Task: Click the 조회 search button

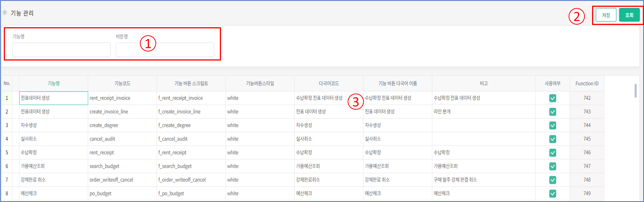Action: [x=629, y=15]
